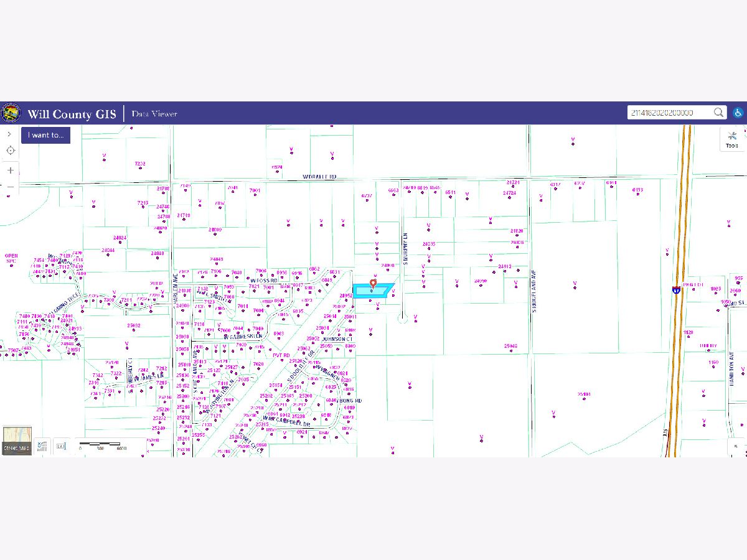Zoom out with the minus button
The image size is (747, 560).
[10, 186]
